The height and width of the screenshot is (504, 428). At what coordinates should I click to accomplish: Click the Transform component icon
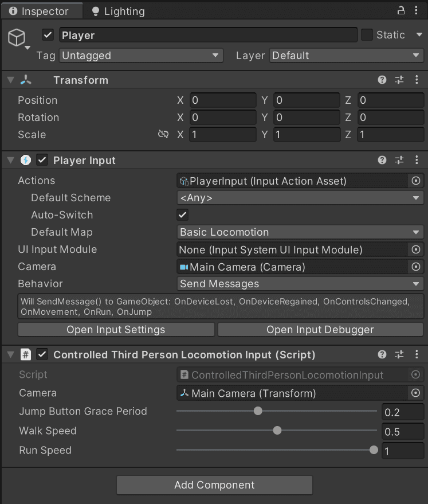tap(25, 80)
